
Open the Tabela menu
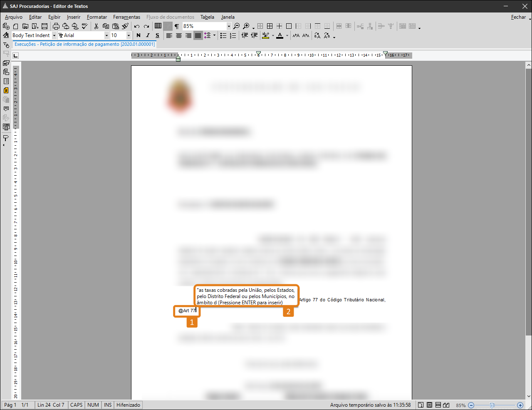(x=207, y=17)
